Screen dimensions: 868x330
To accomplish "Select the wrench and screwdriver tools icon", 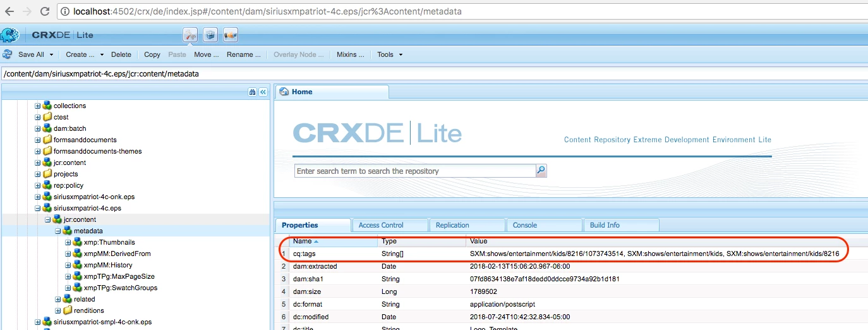I will coord(190,35).
